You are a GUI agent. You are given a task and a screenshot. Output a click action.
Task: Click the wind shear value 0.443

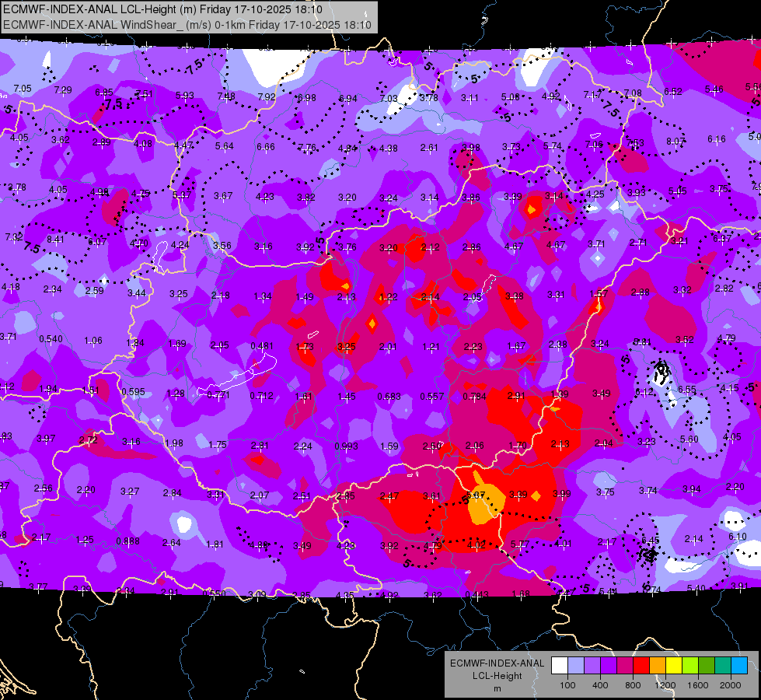coord(476,595)
